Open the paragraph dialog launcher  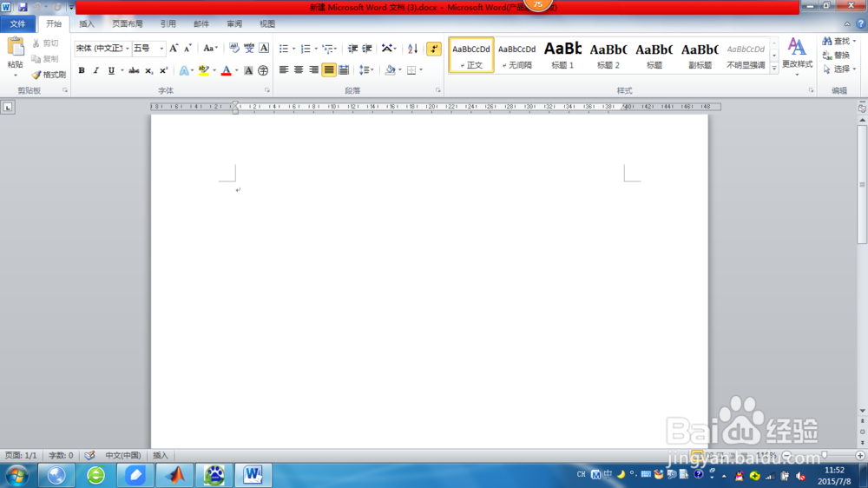(437, 90)
